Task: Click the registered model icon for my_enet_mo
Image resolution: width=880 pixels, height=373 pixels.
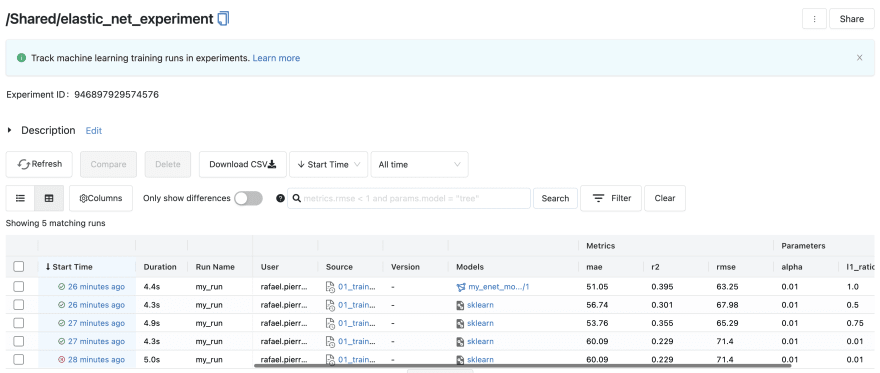Action: (x=461, y=287)
